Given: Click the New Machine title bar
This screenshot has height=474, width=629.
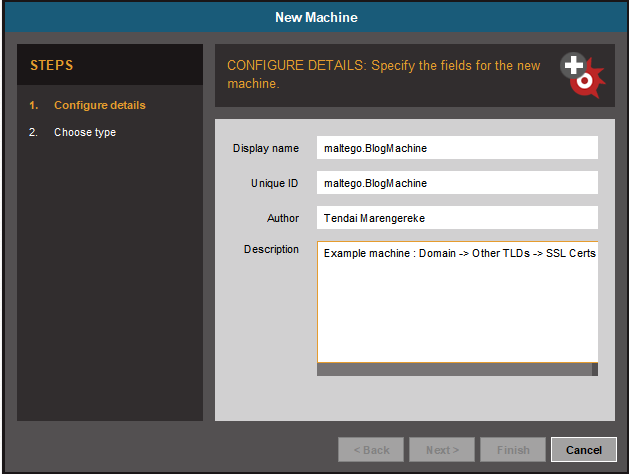Looking at the screenshot, I should coord(316,17).
